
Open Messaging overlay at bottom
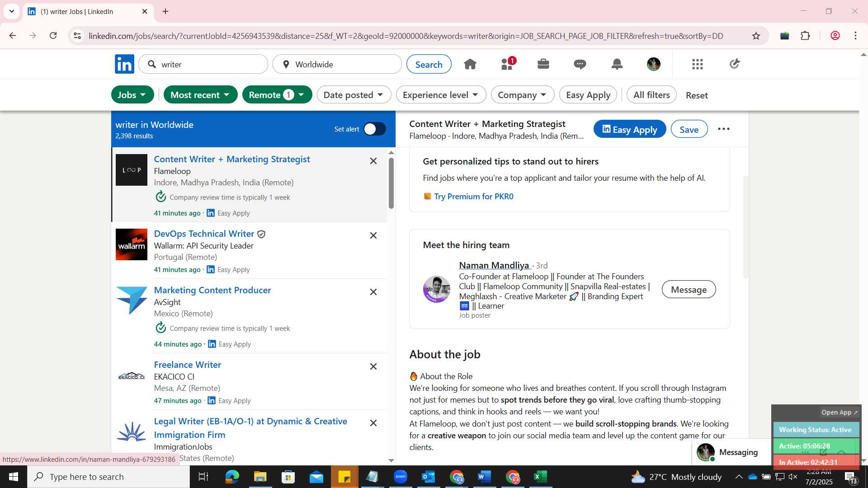click(731, 452)
